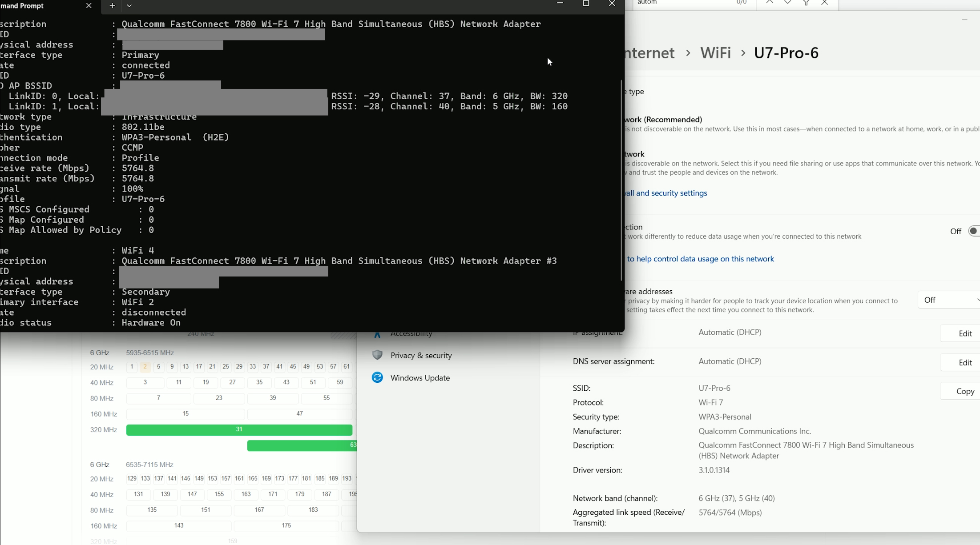The image size is (980, 545).
Task: Copy the network properties
Action: click(x=960, y=391)
